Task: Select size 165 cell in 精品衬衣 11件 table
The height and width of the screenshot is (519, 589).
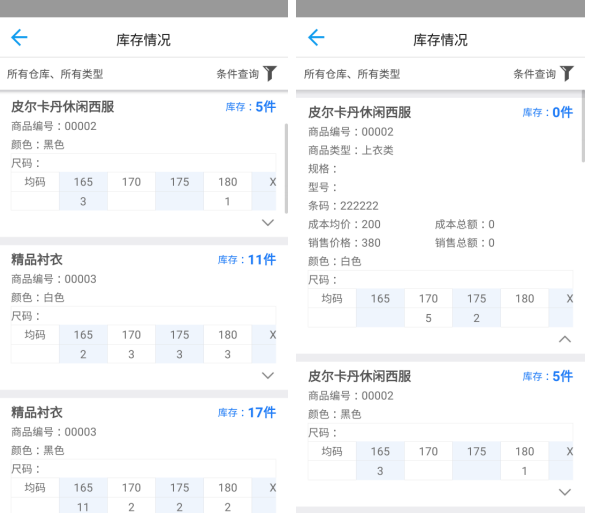Action: click(x=83, y=335)
